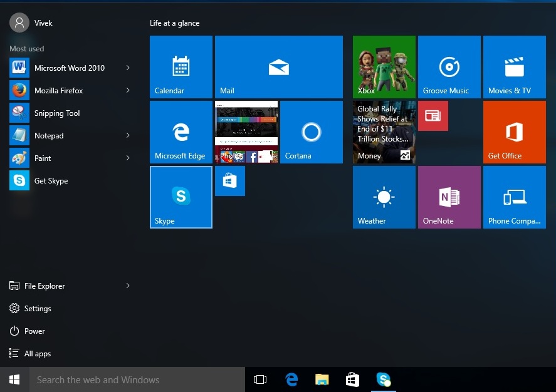
Task: Launch the Microsoft Edge tile
Action: click(181, 132)
